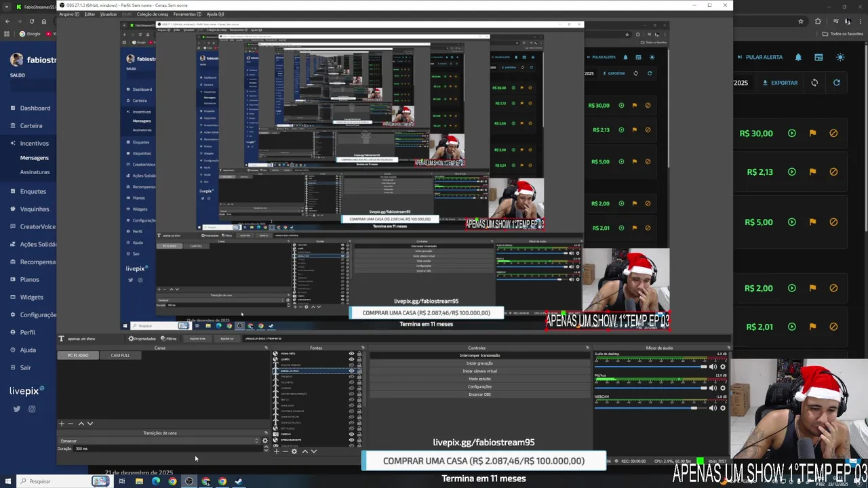Open Planos in the Livepix sidebar
Image resolution: width=868 pixels, height=488 pixels.
coord(29,279)
